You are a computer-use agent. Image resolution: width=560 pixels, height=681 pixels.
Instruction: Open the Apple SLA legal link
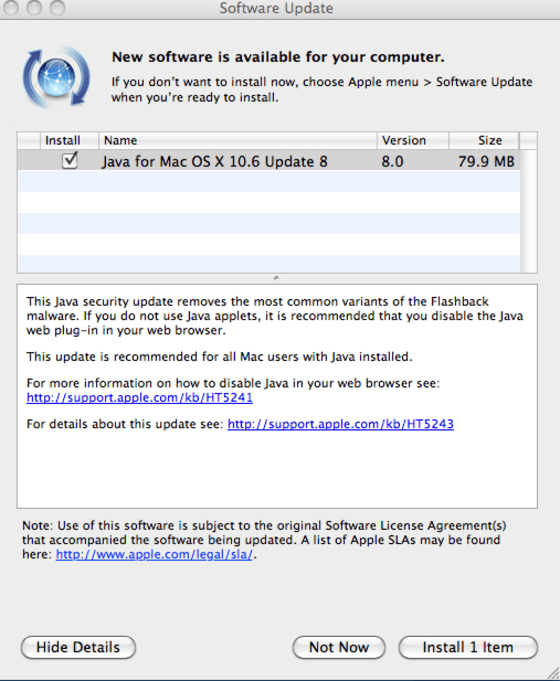[154, 555]
